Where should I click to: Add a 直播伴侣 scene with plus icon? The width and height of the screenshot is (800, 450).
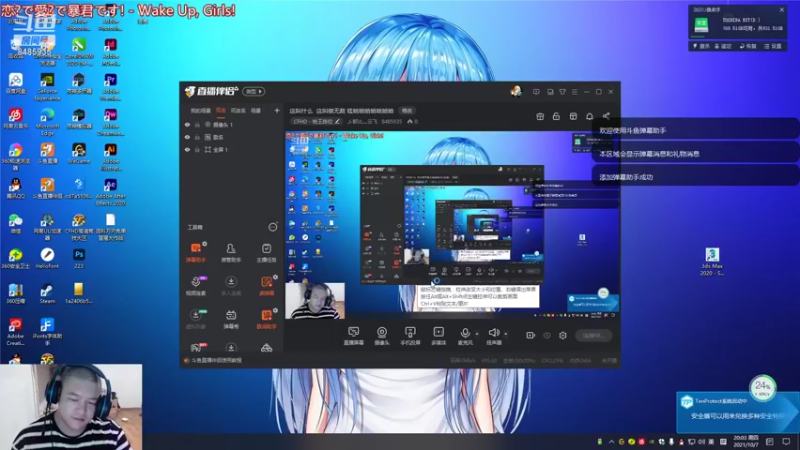coord(277,110)
